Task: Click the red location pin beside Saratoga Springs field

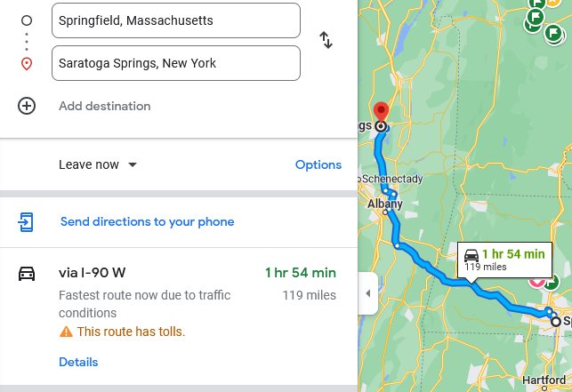Action: 27,64
